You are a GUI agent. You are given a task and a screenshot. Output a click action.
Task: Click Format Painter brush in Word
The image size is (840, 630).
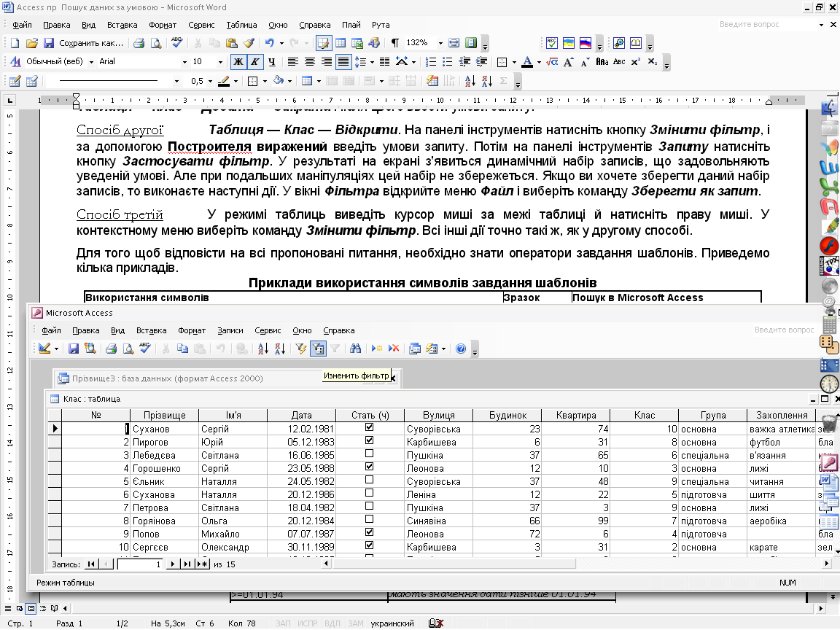(x=249, y=43)
